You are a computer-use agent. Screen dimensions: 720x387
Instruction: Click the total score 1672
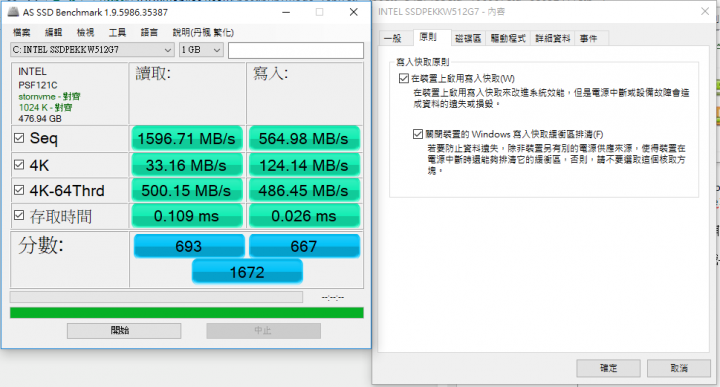[247, 272]
